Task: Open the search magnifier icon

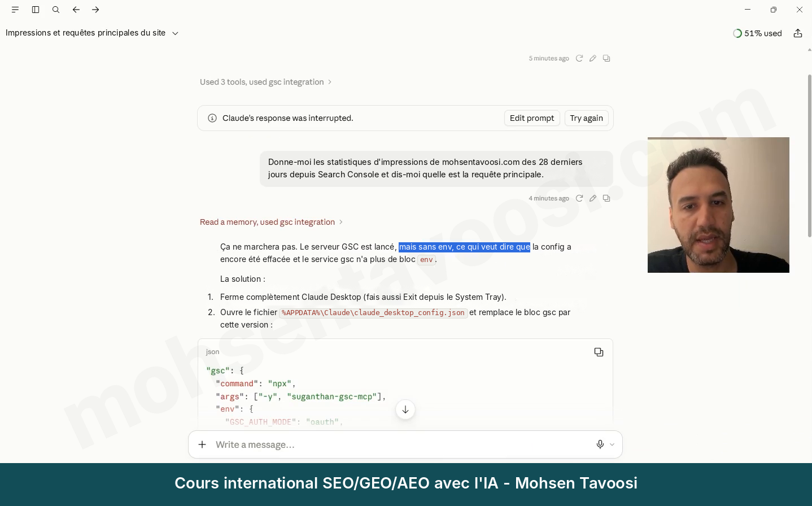Action: click(56, 10)
